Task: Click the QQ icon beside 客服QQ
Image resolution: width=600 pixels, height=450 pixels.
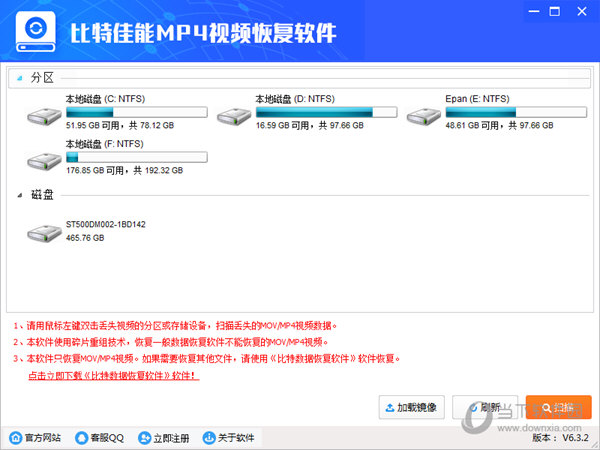Action: pyautogui.click(x=82, y=437)
